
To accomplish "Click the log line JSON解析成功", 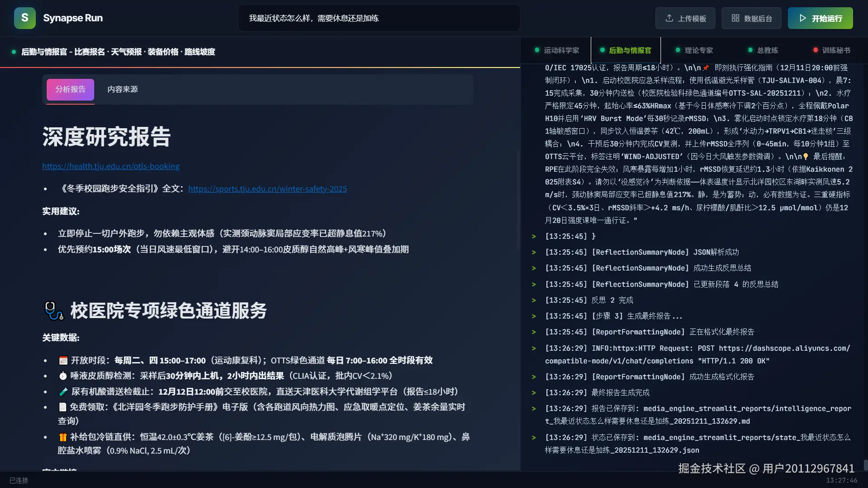I will coord(642,252).
